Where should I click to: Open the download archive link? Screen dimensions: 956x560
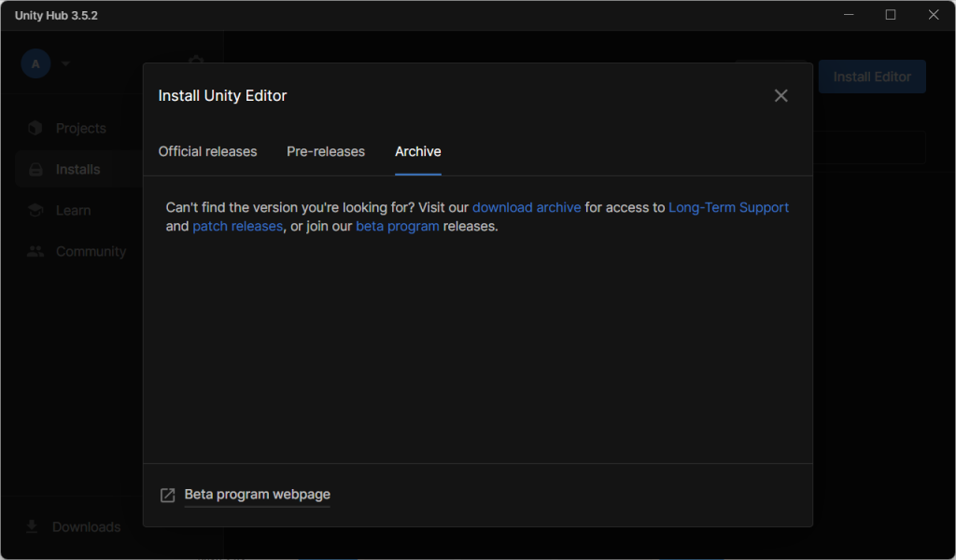point(527,208)
